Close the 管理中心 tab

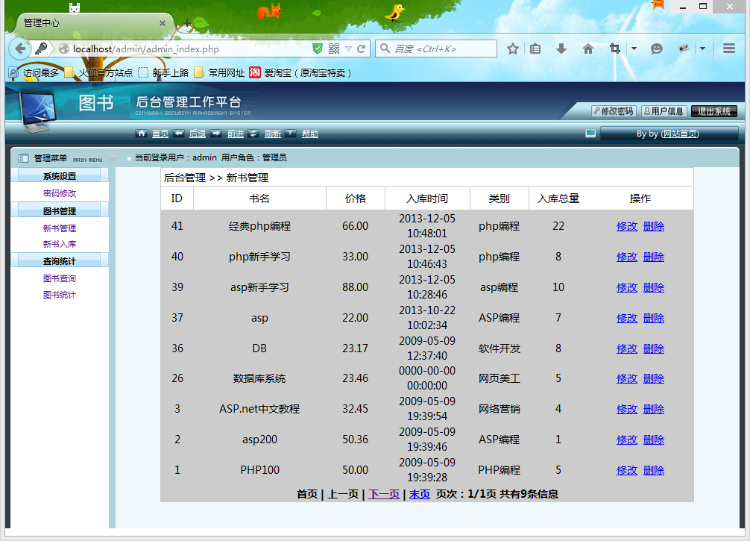[x=162, y=22]
